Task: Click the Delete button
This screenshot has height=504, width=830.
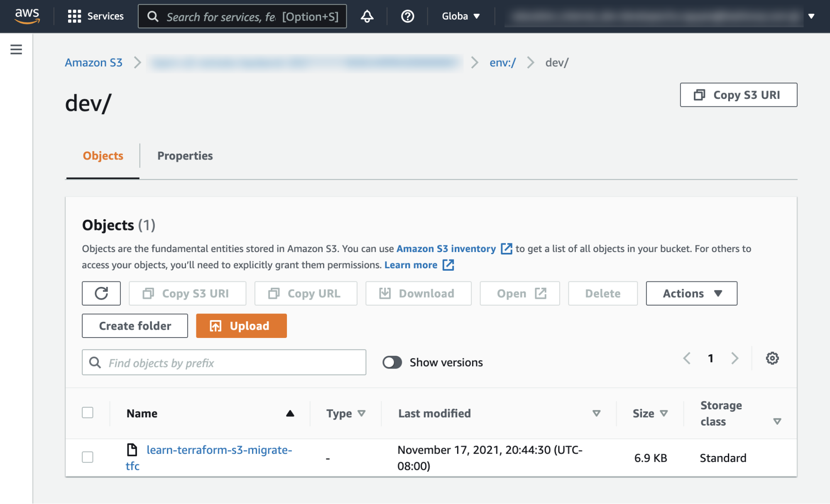Action: click(x=602, y=294)
